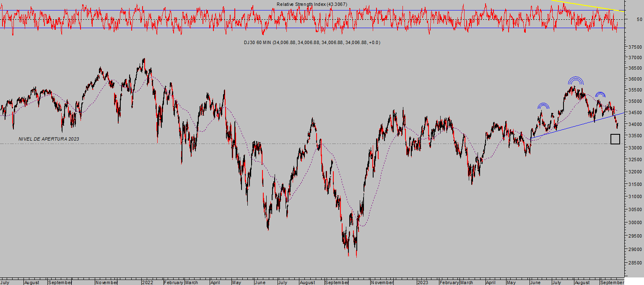Click the 2022 year label on time axis
The image size is (644, 285).
click(x=147, y=282)
